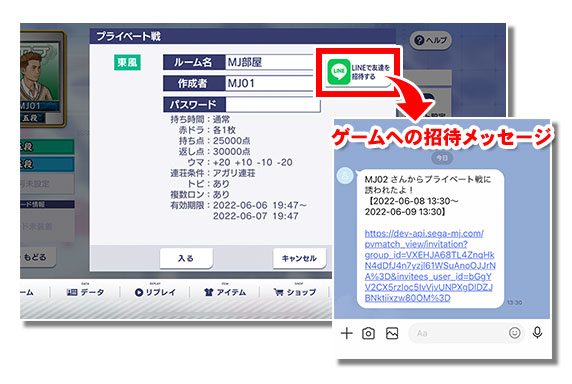The width and height of the screenshot is (572, 384).
Task: Click the MJ01 player avatar card
Action: pos(43,79)
